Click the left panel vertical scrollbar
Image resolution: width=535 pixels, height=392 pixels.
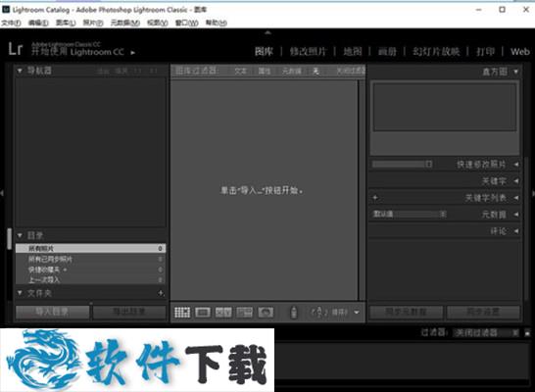click(x=9, y=238)
